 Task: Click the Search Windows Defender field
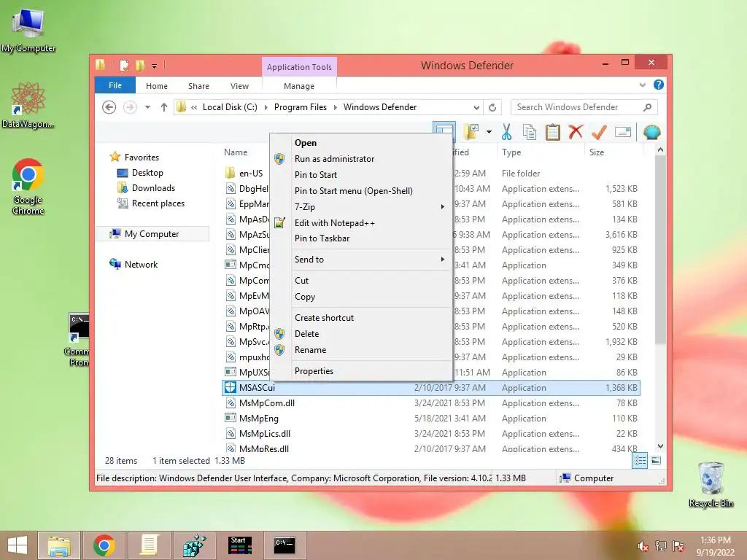[x=584, y=107]
